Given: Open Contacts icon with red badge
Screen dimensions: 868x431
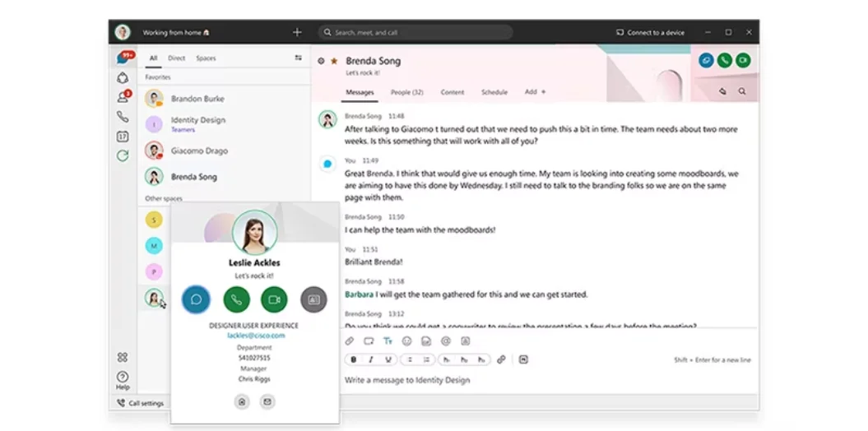Looking at the screenshot, I should pos(123,97).
